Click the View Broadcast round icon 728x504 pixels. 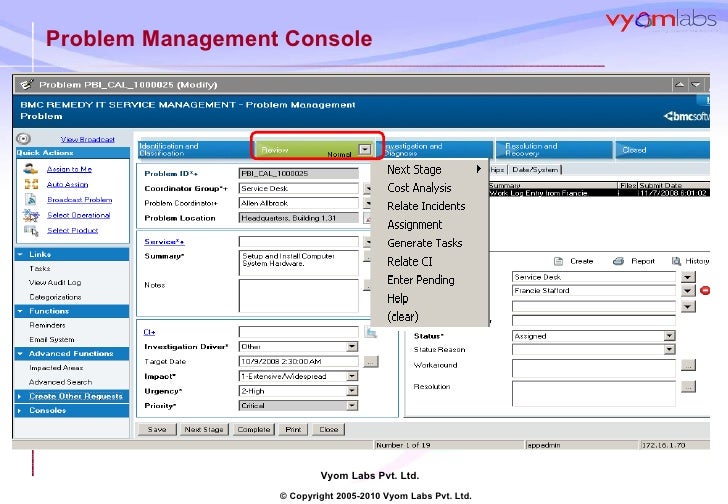[23, 139]
